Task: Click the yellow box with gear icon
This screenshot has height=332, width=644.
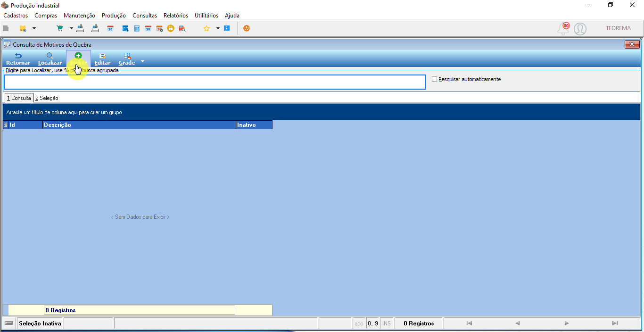Action: (23, 28)
